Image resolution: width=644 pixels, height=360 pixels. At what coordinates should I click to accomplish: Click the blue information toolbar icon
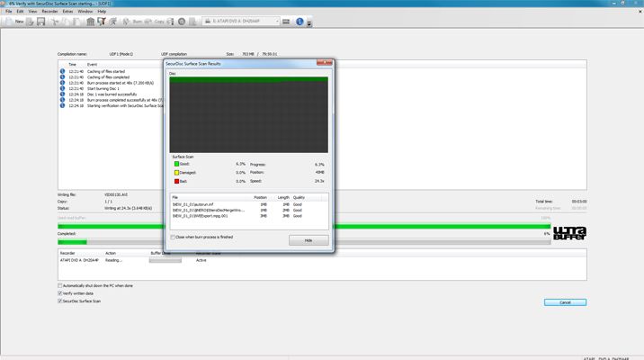point(300,22)
